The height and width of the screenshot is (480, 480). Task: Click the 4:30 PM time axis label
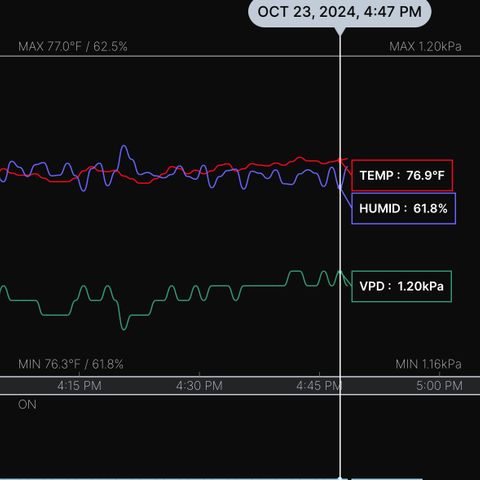point(199,386)
